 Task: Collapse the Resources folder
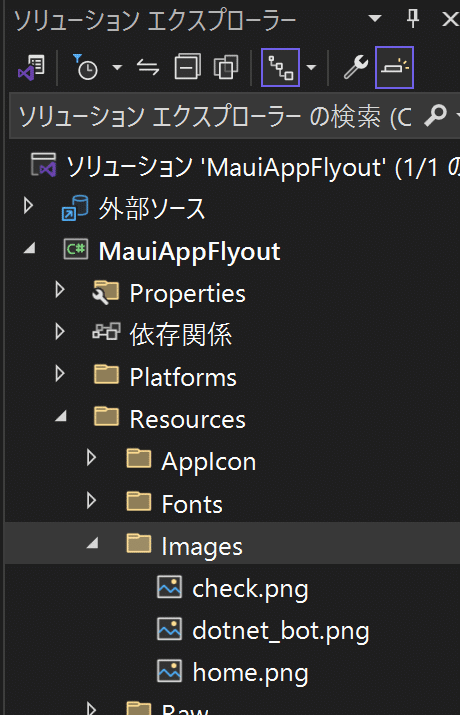[61, 416]
